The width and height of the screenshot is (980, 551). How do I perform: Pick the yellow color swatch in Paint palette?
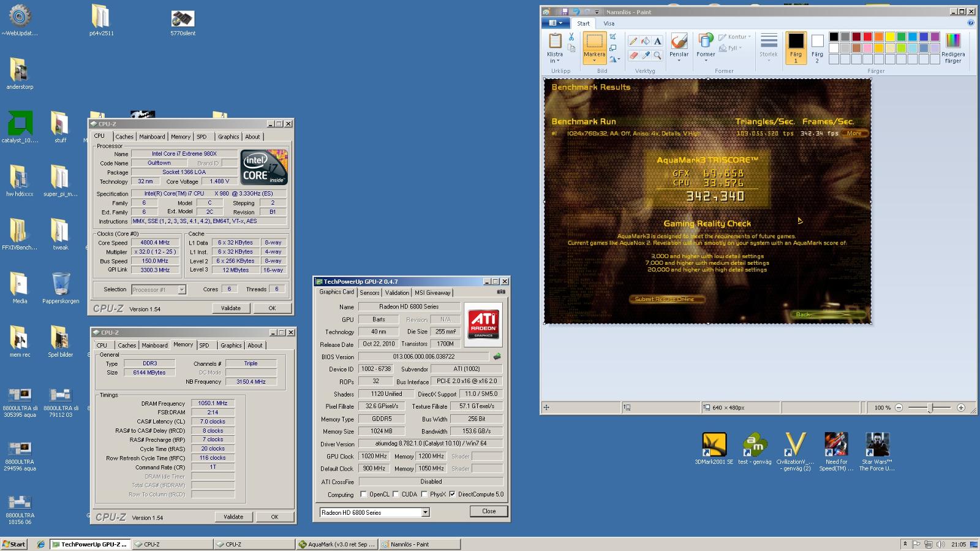(891, 37)
